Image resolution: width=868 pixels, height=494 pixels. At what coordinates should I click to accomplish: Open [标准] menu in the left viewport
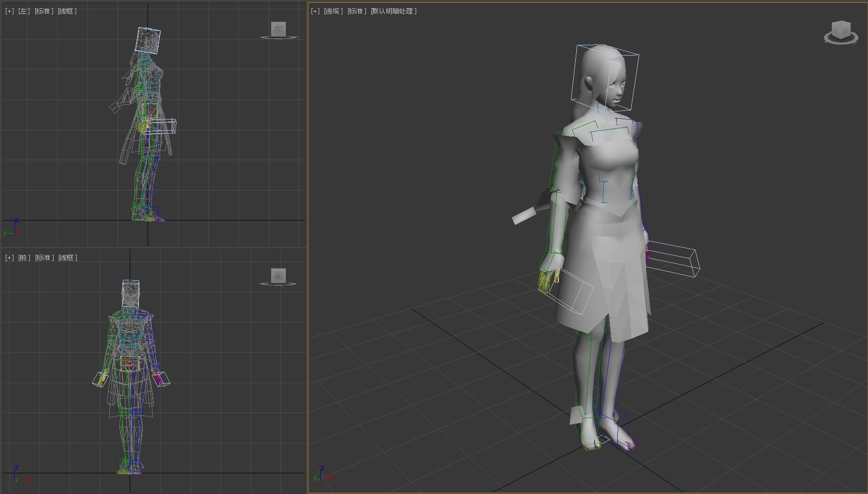click(44, 11)
